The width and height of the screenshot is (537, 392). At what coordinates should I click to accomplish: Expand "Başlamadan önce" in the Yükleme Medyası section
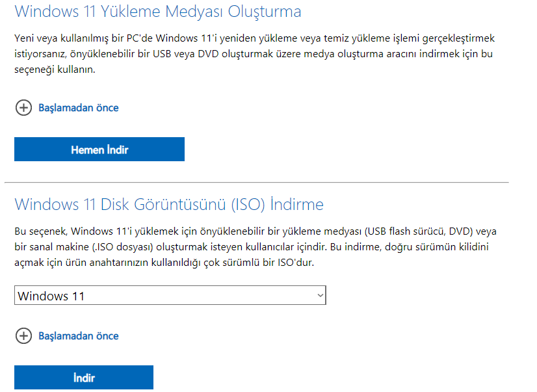[x=78, y=108]
